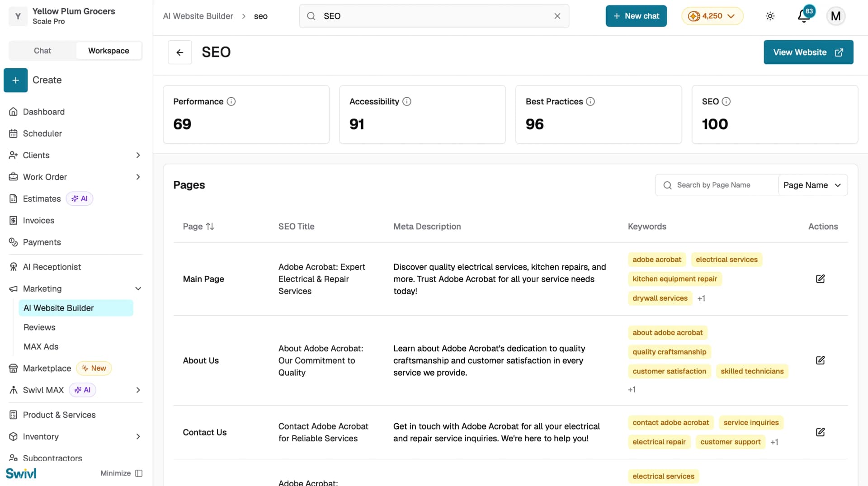Viewport: 868px width, 486px height.
Task: Click the Main Page name cell
Action: [x=203, y=279]
